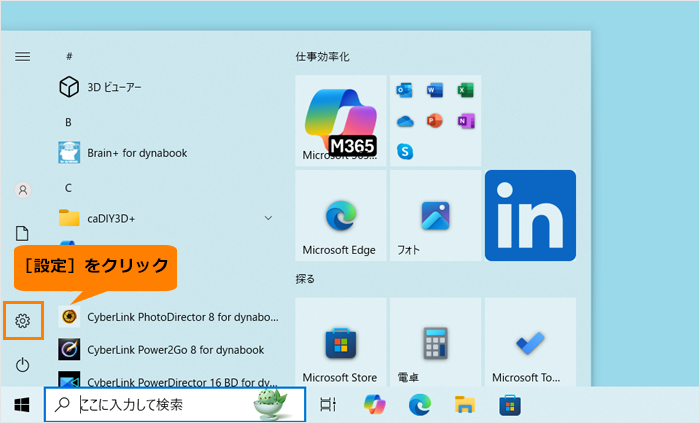Open the 電卓 calculator tile
This screenshot has width=700, height=423.
tap(436, 342)
